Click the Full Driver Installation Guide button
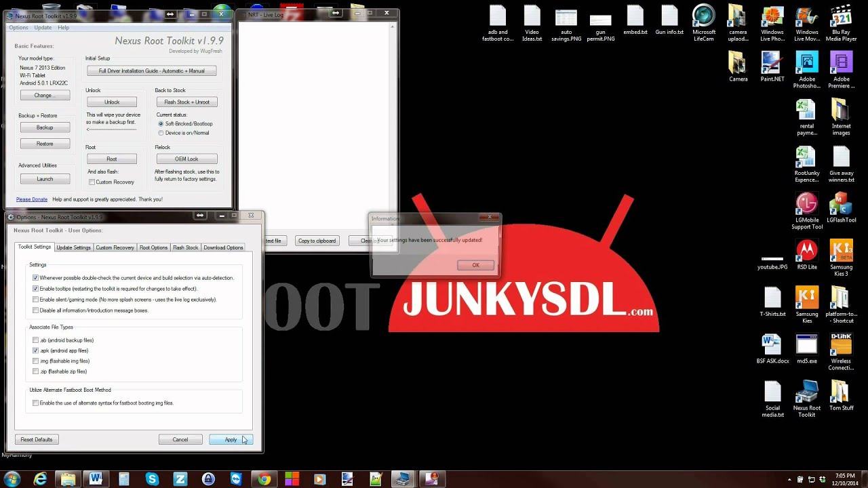This screenshot has height=488, width=868. click(151, 71)
